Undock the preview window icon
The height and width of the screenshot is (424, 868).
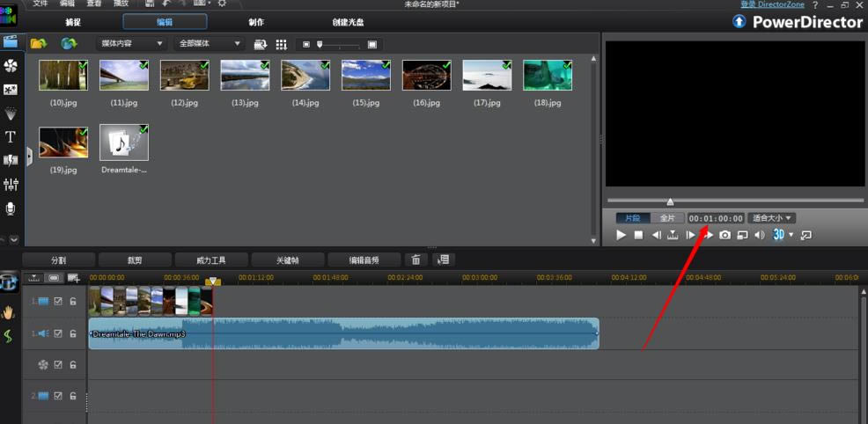point(806,235)
